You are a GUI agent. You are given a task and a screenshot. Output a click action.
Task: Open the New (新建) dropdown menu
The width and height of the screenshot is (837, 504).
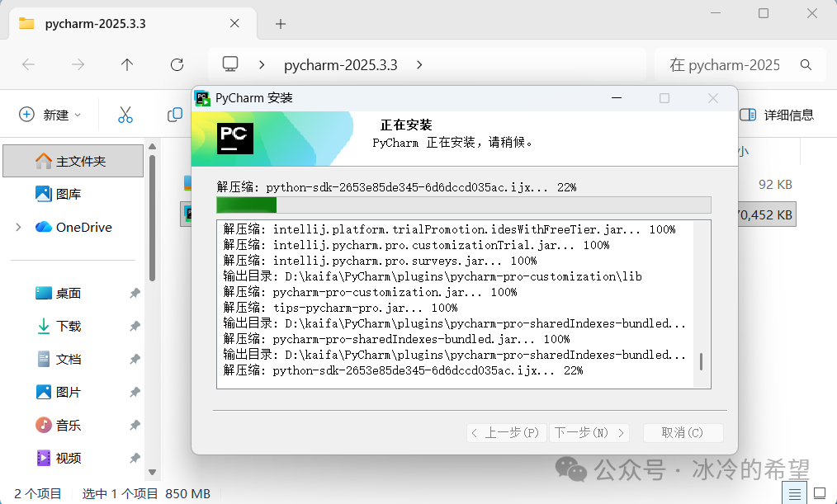pyautogui.click(x=50, y=115)
